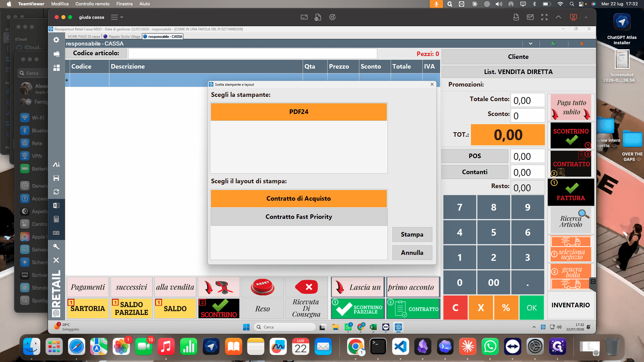Click the black SCONTRINO checkmark button on right

571,136
